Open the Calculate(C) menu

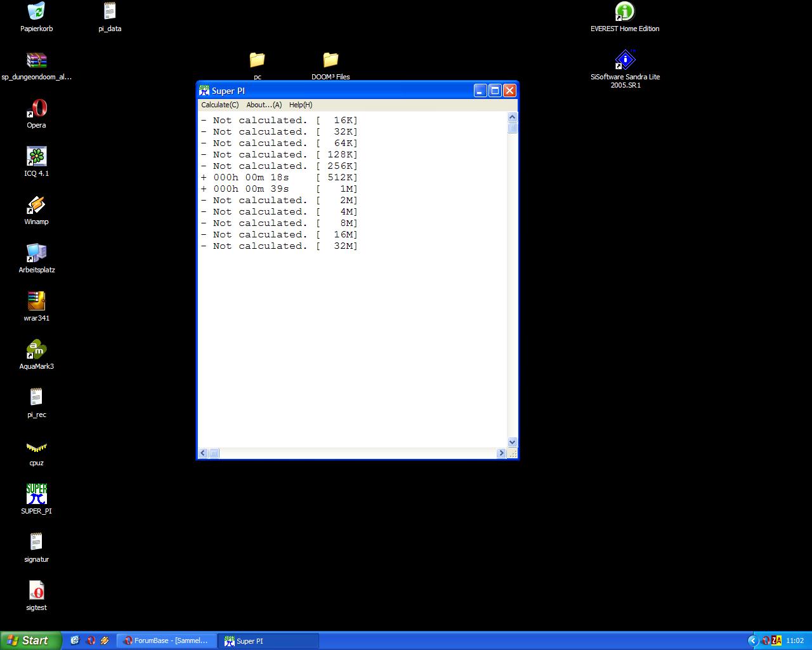(220, 105)
